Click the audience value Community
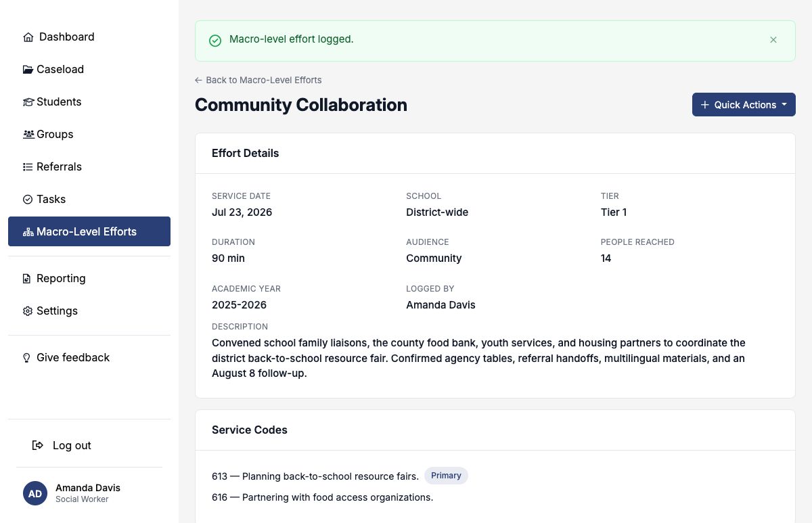Viewport: 812px width, 523px height. coord(434,258)
